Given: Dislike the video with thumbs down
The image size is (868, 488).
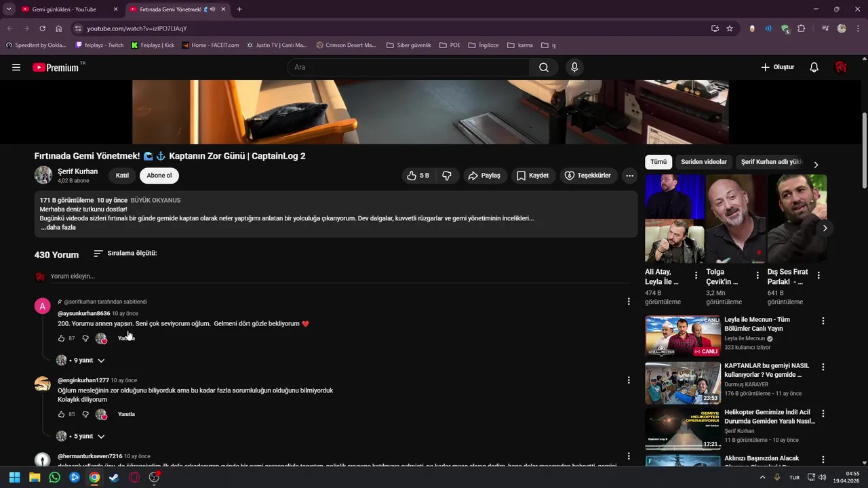Looking at the screenshot, I should (447, 176).
